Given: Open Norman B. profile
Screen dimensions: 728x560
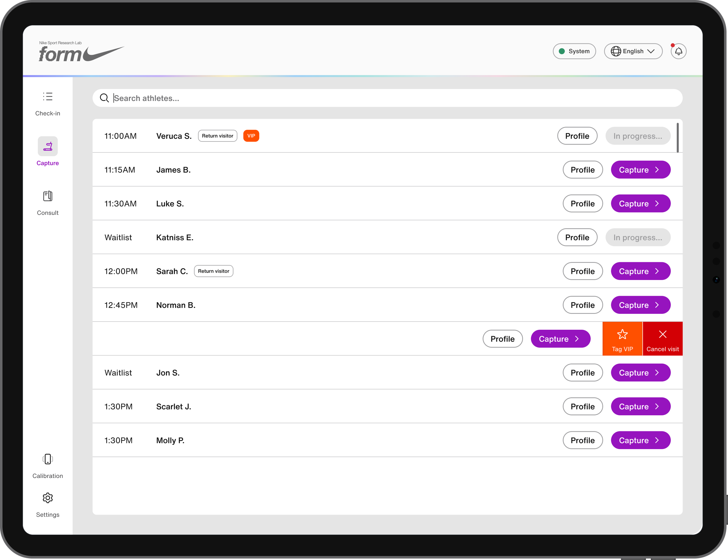Looking at the screenshot, I should point(582,305).
